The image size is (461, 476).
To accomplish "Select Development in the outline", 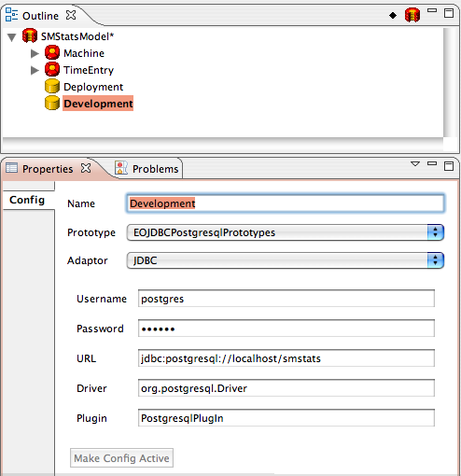I will (98, 104).
